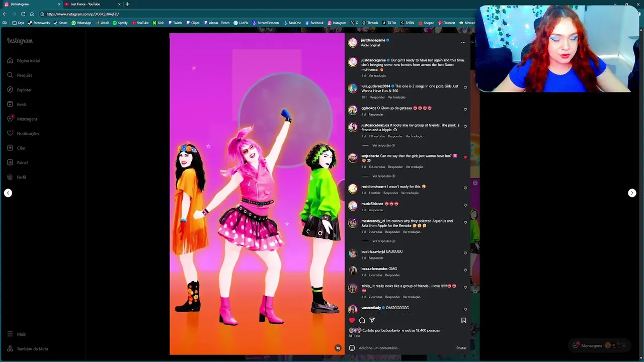
Task: Open Também da Meta menu
Action: pyautogui.click(x=28, y=349)
